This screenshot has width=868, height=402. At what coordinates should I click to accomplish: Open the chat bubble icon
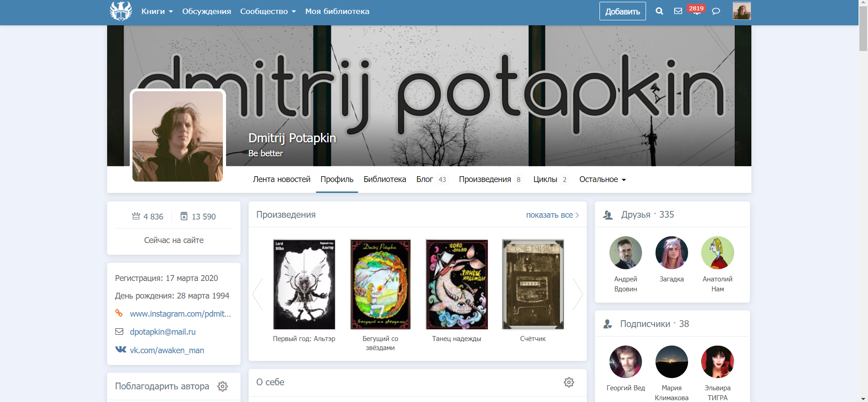tap(716, 11)
